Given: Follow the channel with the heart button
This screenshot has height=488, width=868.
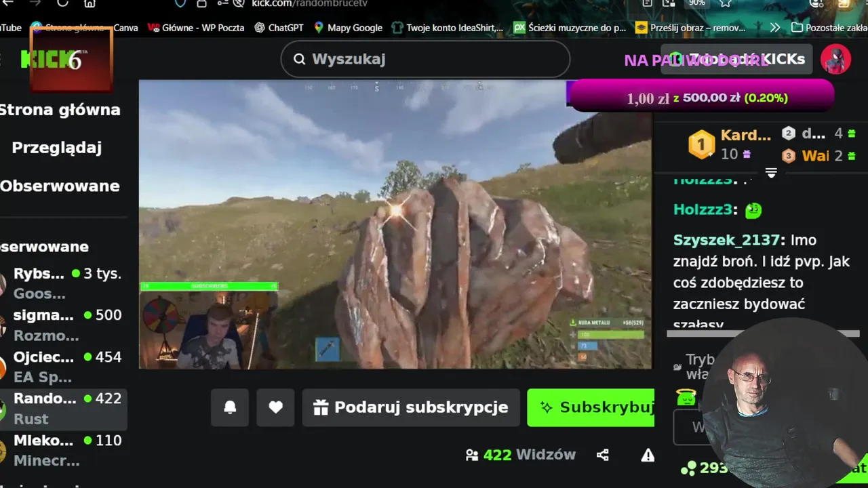Looking at the screenshot, I should 275,407.
